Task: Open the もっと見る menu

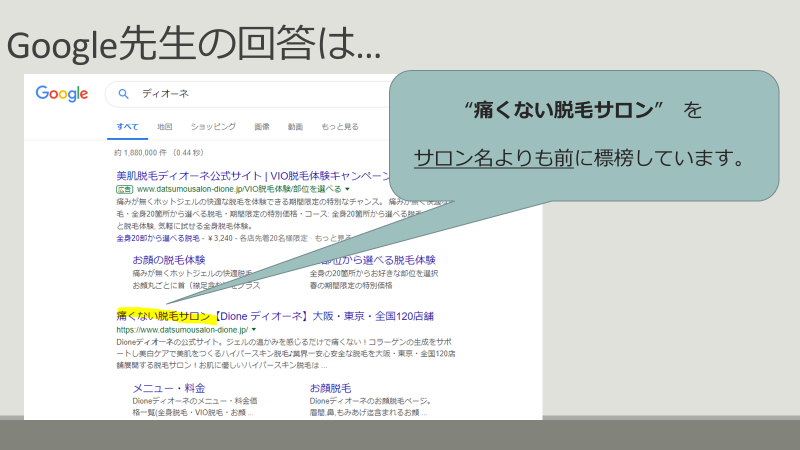Action: click(x=340, y=127)
